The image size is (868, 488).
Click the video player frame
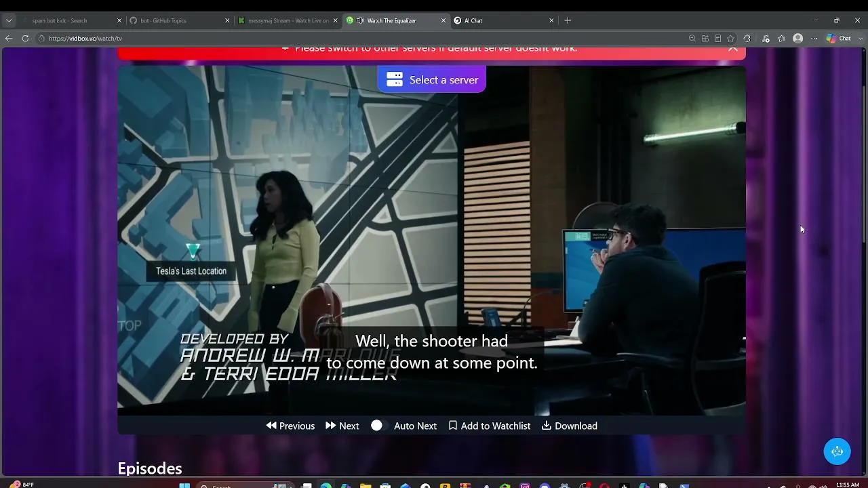tap(431, 241)
